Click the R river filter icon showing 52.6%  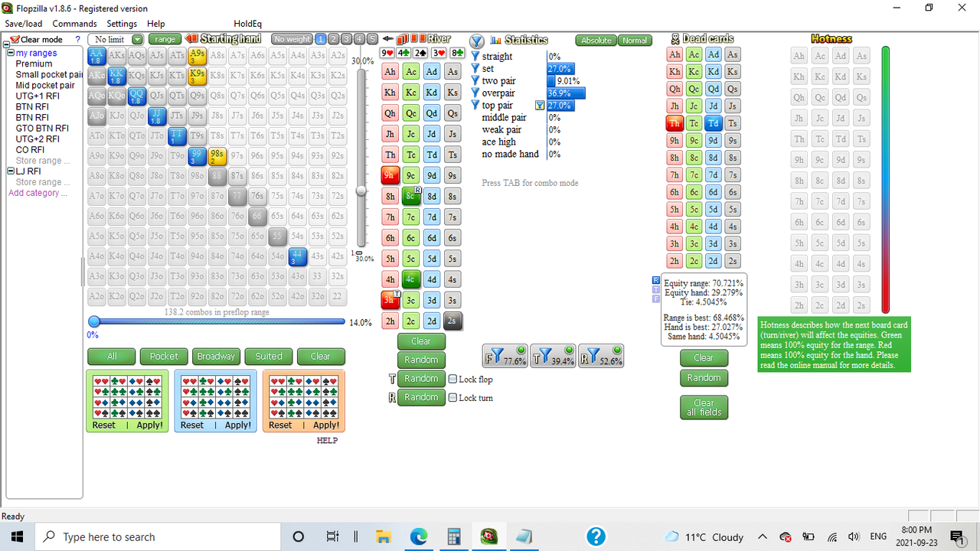click(x=601, y=355)
